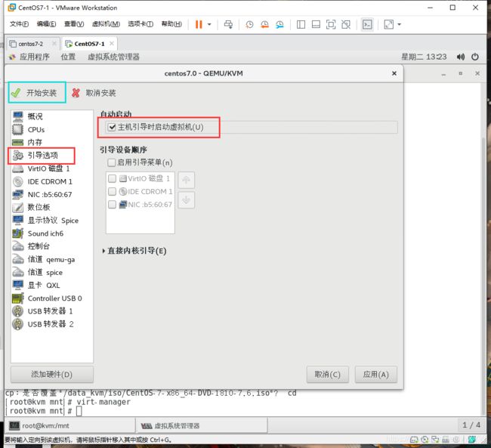
Task: Close the CentOS7-1 tab
Action: click(x=112, y=44)
